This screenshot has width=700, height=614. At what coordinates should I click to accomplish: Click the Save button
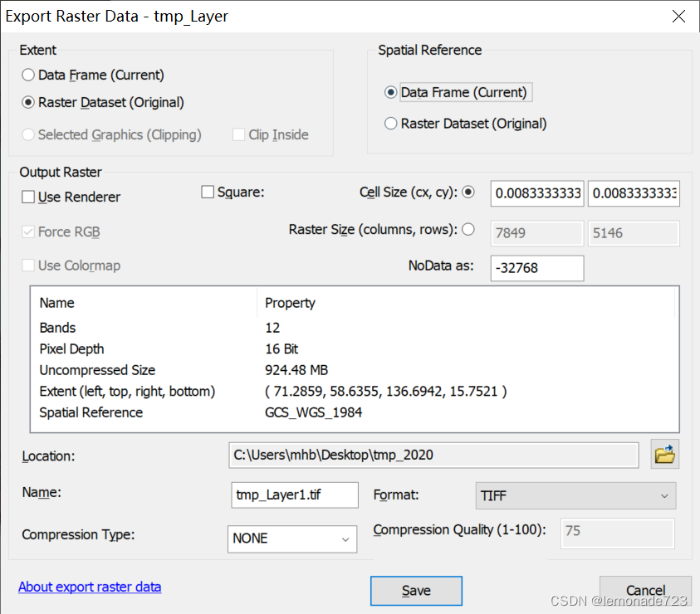coord(416,591)
